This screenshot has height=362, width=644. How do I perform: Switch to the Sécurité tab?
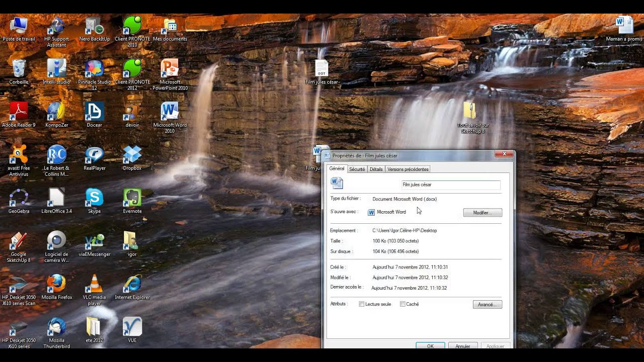pos(357,169)
